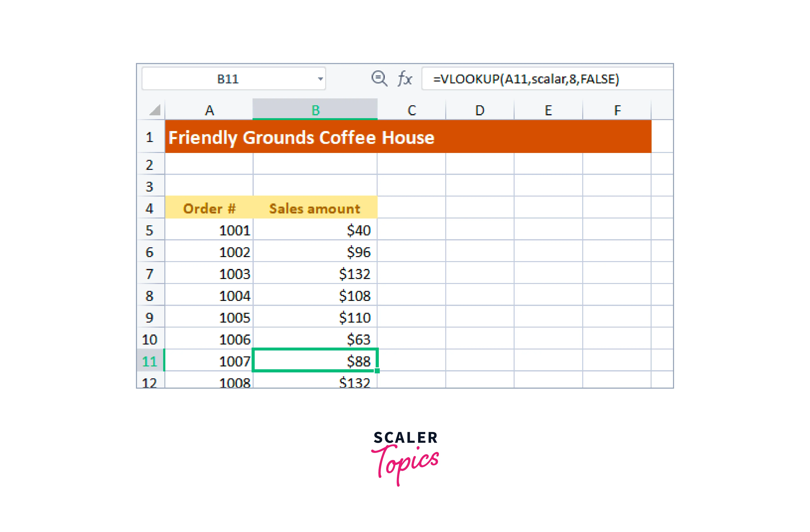Select cell containing order 1003

[209, 273]
